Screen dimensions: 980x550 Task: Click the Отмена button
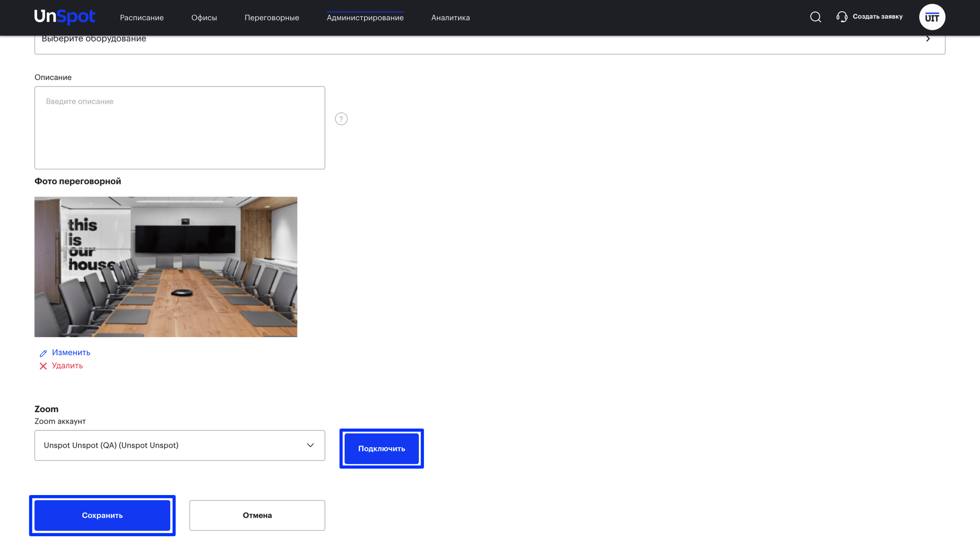pyautogui.click(x=257, y=515)
